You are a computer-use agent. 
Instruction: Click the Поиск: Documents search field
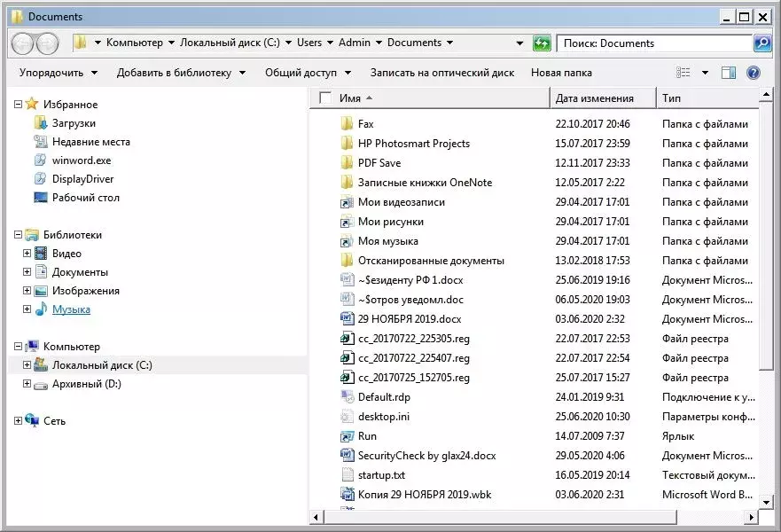click(x=654, y=43)
